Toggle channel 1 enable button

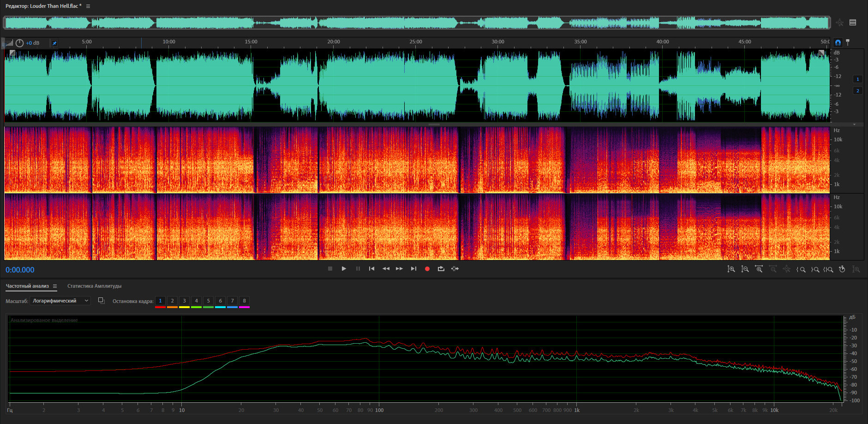(858, 79)
